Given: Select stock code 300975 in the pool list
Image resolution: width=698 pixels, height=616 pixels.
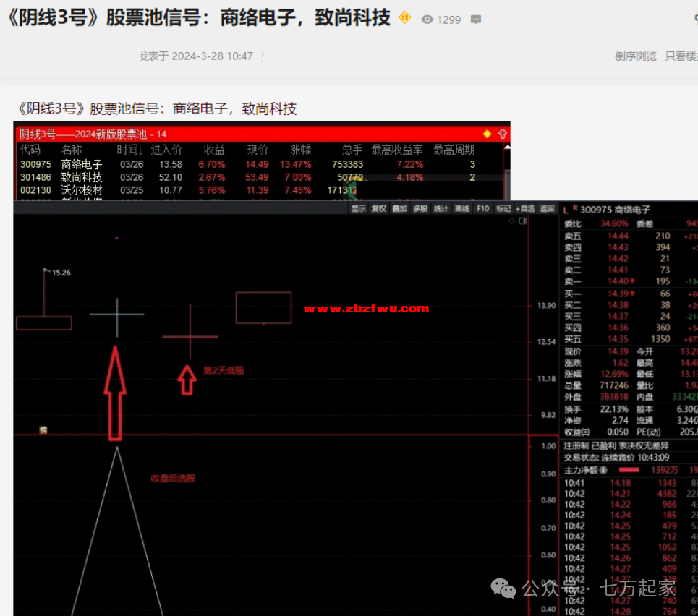Looking at the screenshot, I should pos(35,164).
